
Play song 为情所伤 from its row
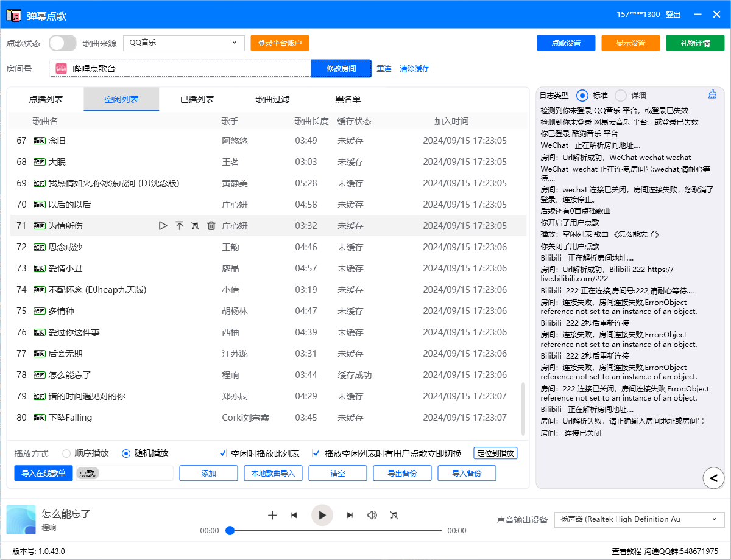(x=163, y=226)
